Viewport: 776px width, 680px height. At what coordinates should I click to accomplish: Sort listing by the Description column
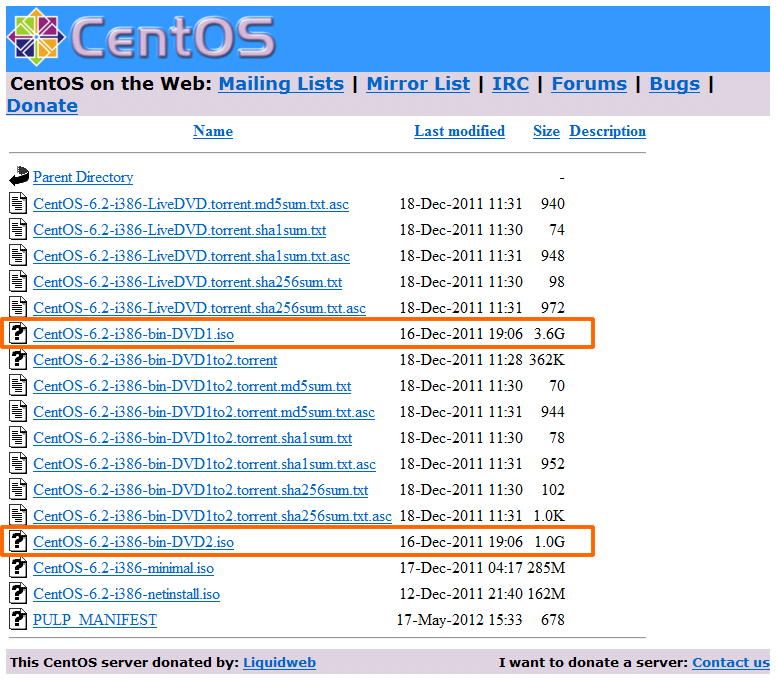point(607,131)
